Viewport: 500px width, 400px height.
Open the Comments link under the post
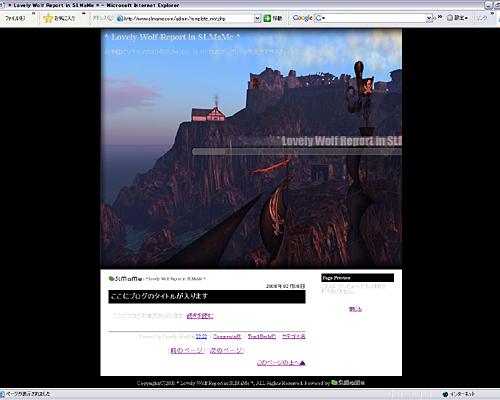227,336
